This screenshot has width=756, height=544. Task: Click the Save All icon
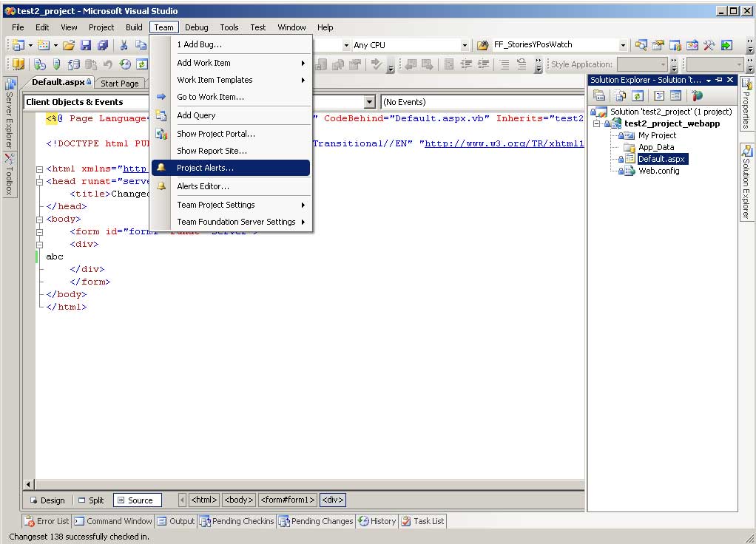[103, 45]
